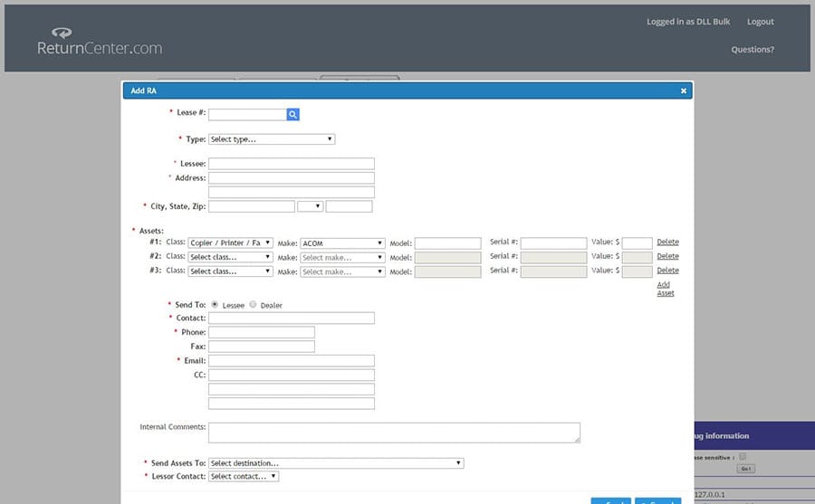The height and width of the screenshot is (504, 815).
Task: Focus the Lease # input field
Action: 247,114
